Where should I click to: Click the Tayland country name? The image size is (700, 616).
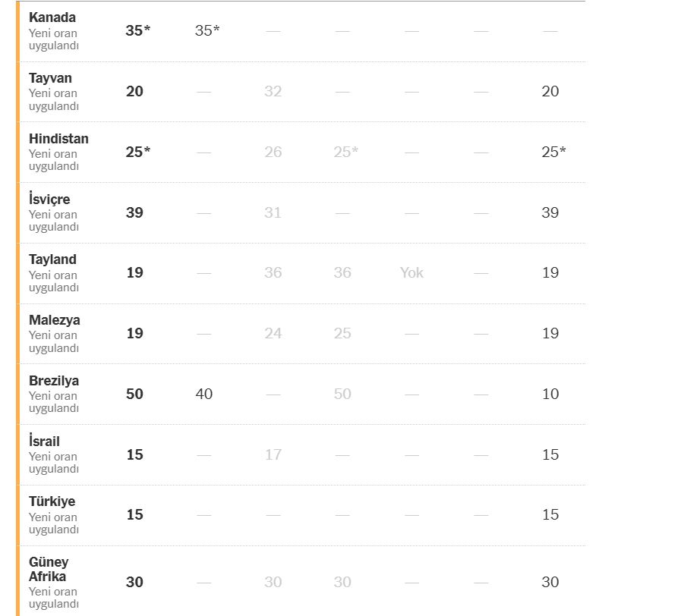point(52,259)
